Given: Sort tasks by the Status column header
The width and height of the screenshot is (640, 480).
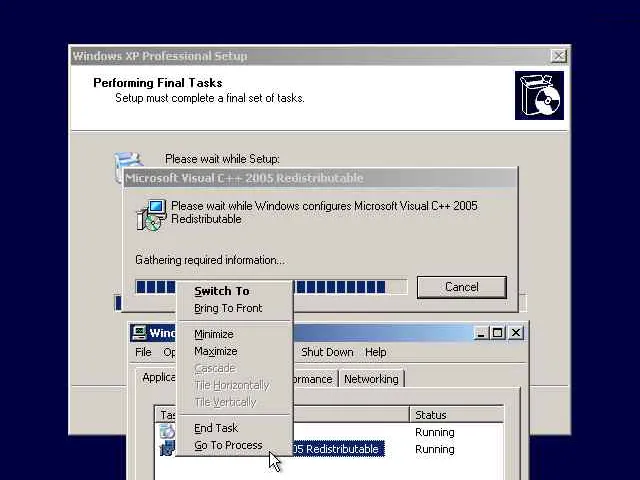Looking at the screenshot, I should click(456, 415).
